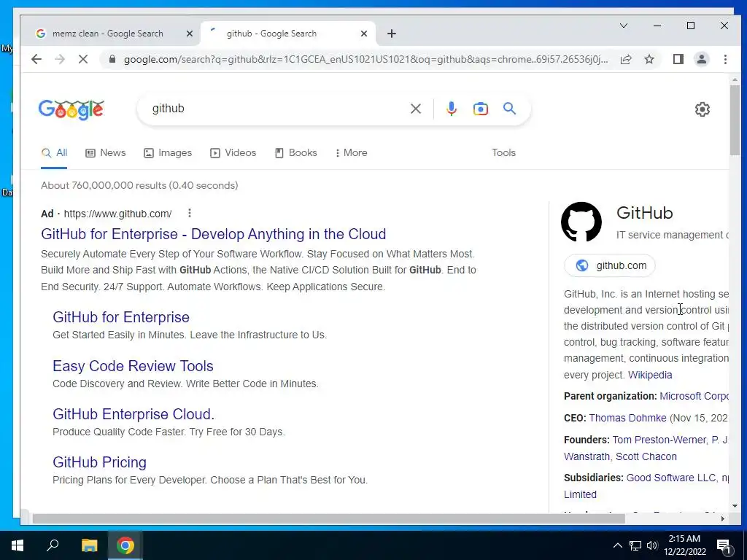This screenshot has width=747, height=560.
Task: Open the Scott Chacon founder link
Action: point(646,456)
